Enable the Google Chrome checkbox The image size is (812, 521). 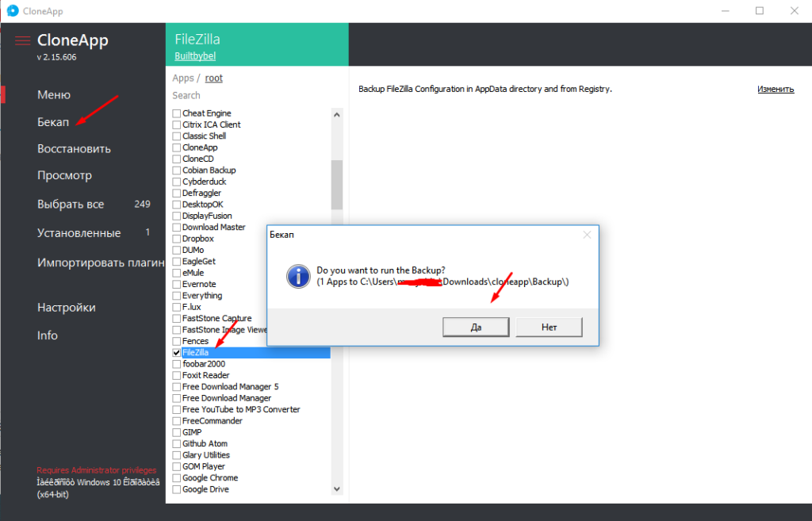click(177, 478)
